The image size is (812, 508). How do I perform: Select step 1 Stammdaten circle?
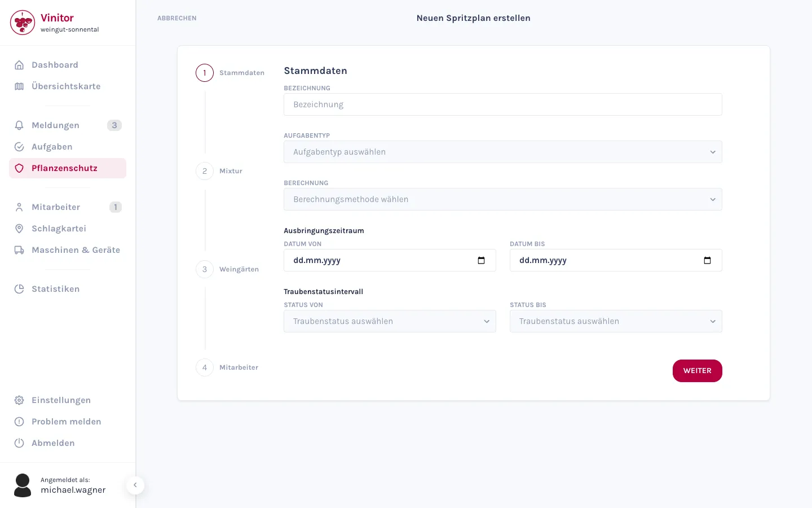(x=205, y=73)
